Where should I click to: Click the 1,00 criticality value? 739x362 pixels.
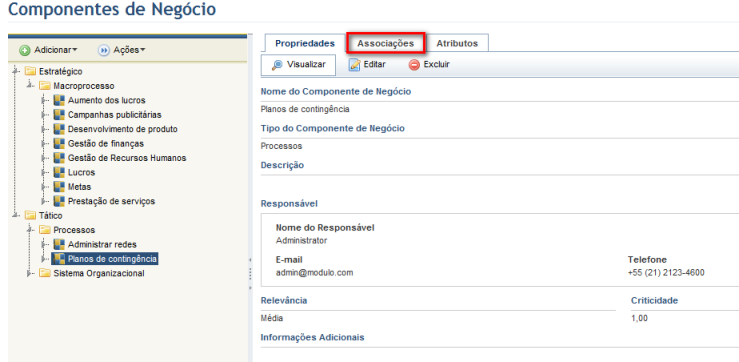click(x=639, y=318)
